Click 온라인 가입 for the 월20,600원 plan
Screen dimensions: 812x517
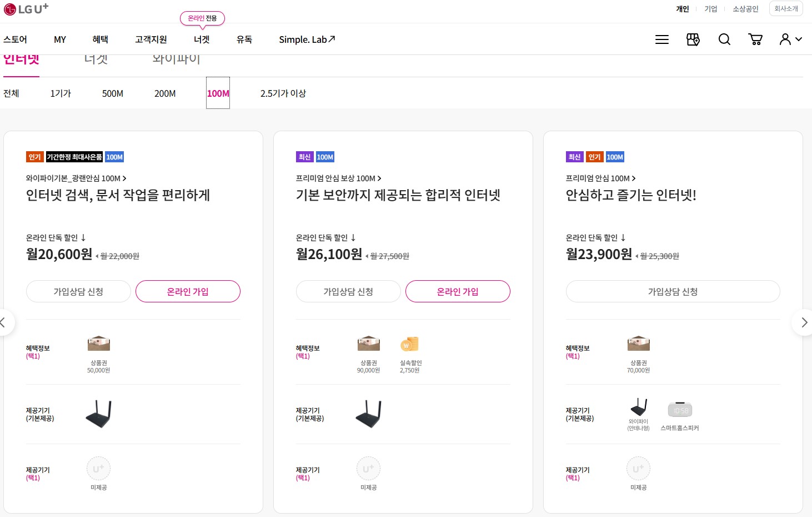click(188, 291)
